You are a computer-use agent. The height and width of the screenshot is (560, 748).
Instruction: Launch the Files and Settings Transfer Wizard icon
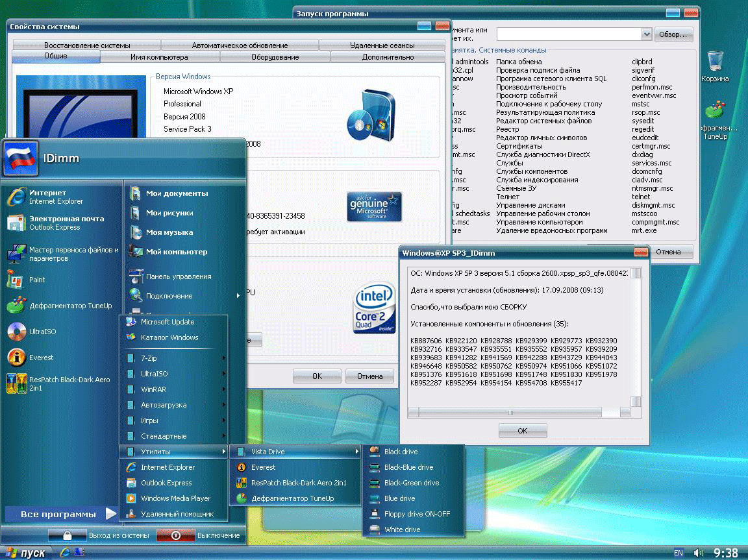tap(17, 254)
